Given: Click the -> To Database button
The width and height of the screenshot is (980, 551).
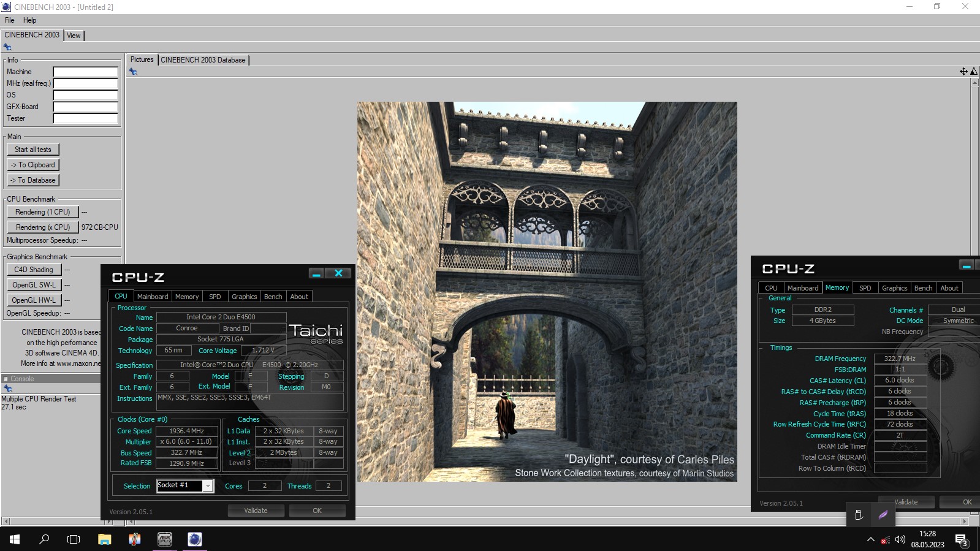Looking at the screenshot, I should point(33,180).
